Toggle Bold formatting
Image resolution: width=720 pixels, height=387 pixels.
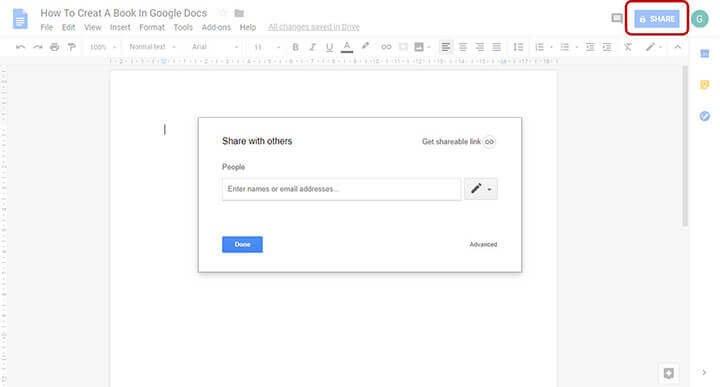click(x=296, y=47)
